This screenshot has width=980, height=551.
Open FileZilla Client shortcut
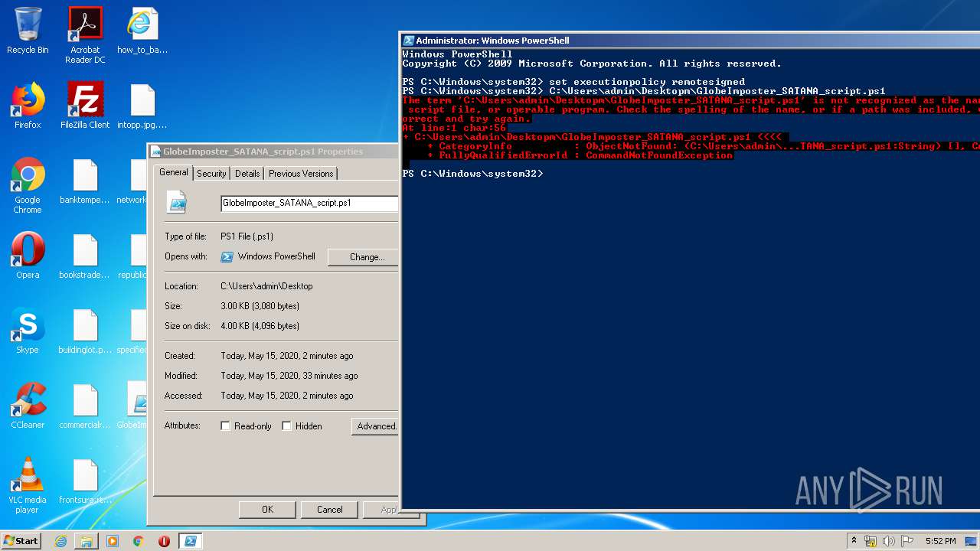[85, 106]
